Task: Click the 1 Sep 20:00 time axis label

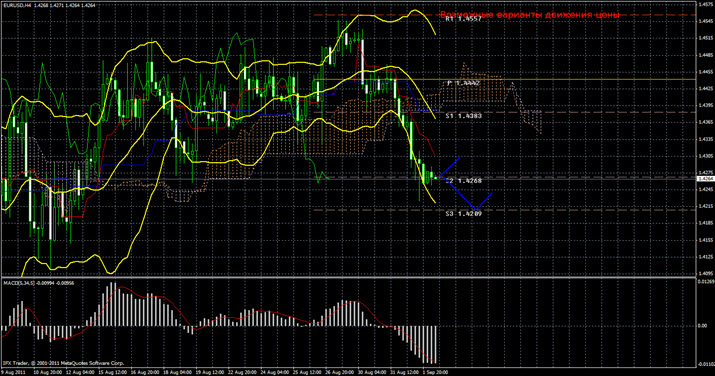Action: point(435,372)
